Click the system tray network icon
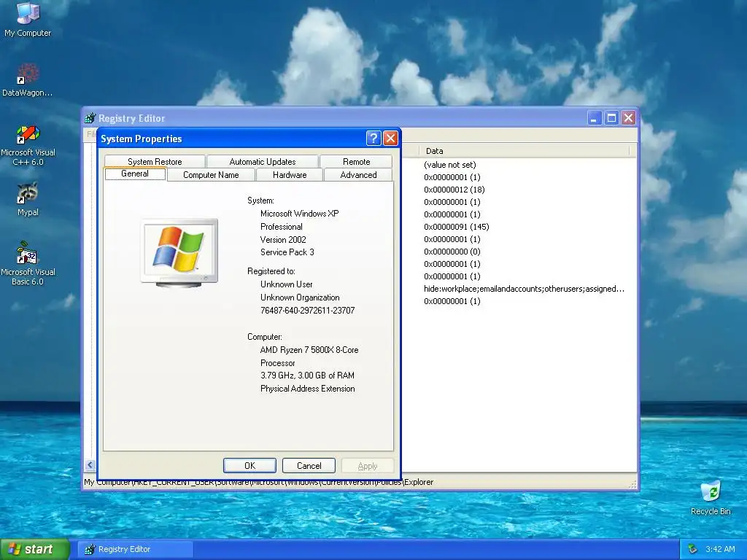 pyautogui.click(x=693, y=549)
